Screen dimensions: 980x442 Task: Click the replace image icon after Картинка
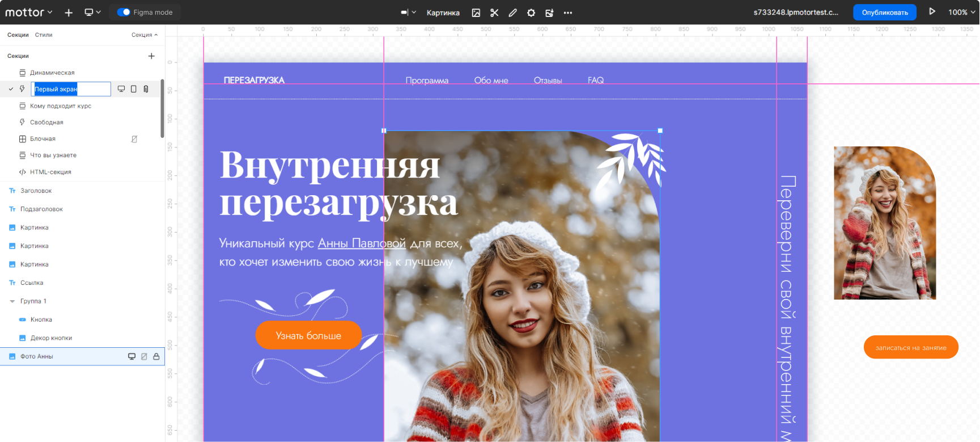[x=476, y=12]
